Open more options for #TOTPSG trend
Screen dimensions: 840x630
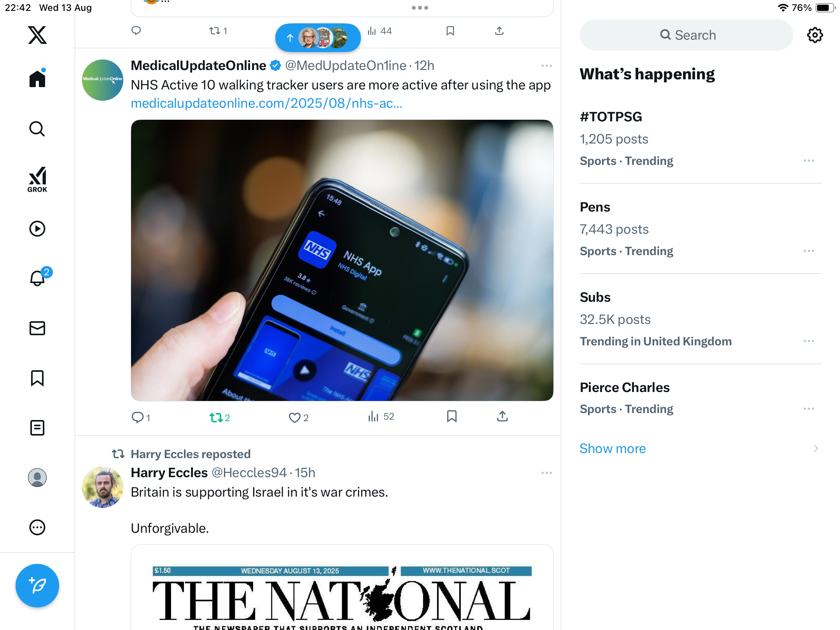click(808, 161)
